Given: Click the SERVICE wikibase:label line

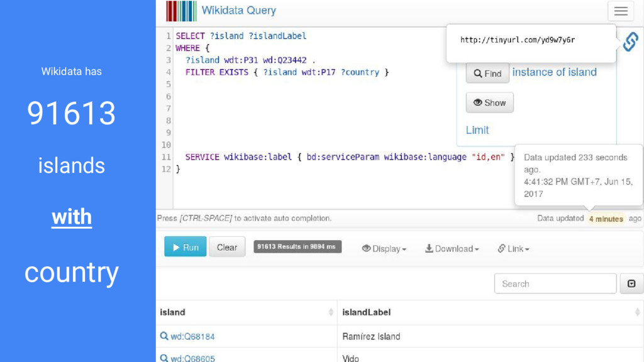Looking at the screenshot, I should pyautogui.click(x=350, y=156).
